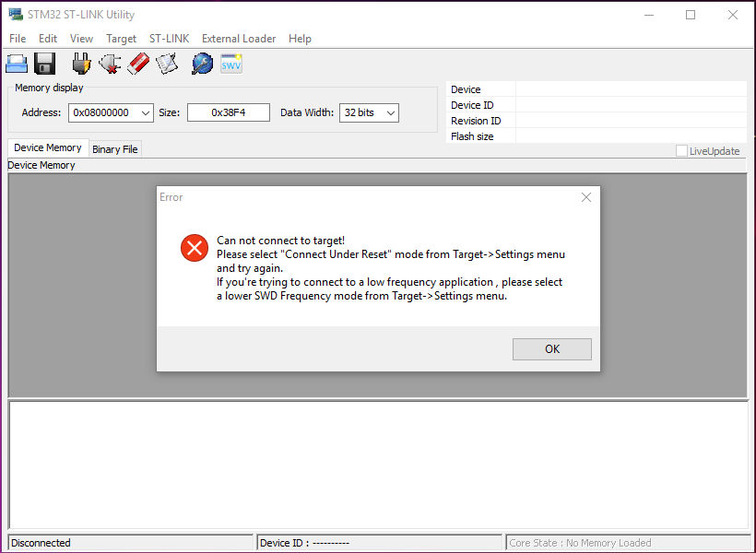Open the ST-LINK menu
Viewport: 756px width, 553px height.
(170, 39)
